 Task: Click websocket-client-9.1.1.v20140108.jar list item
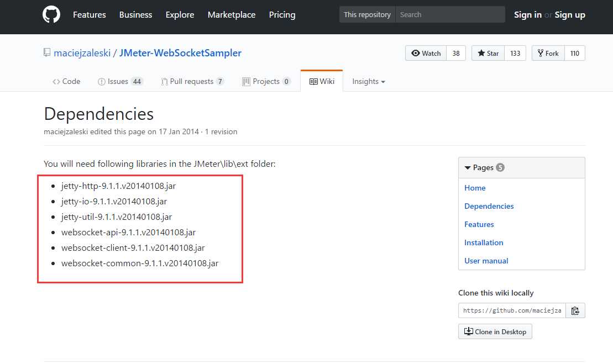133,247
